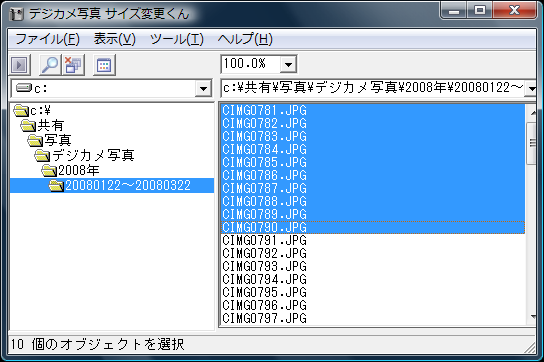Open the 表示(V) menu

click(x=114, y=39)
